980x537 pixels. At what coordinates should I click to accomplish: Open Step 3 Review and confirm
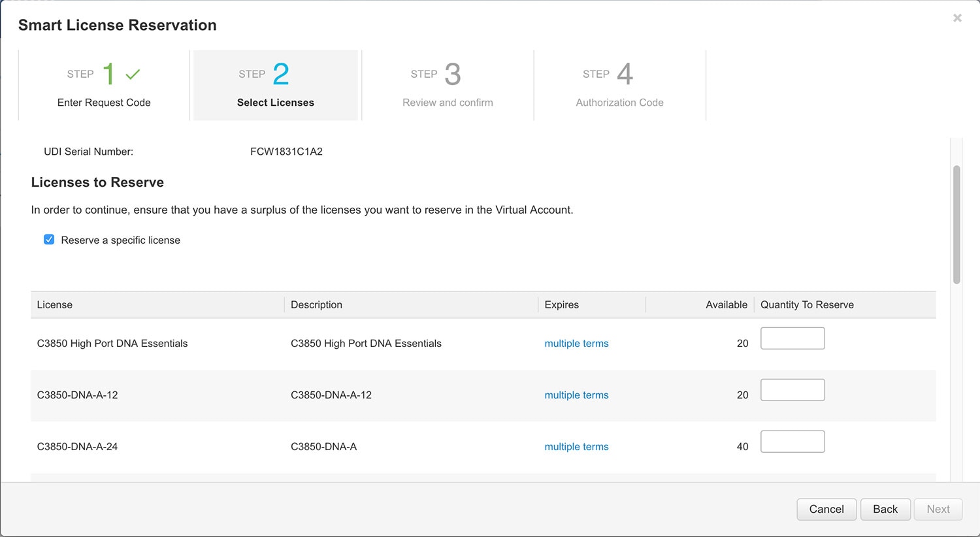pos(448,86)
